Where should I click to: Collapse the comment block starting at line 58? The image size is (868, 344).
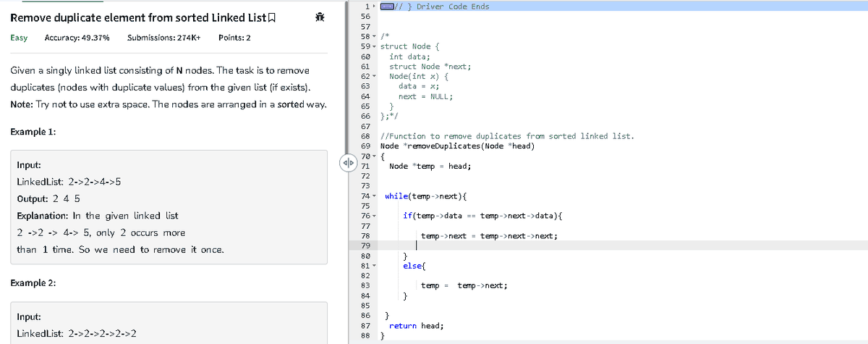[374, 36]
